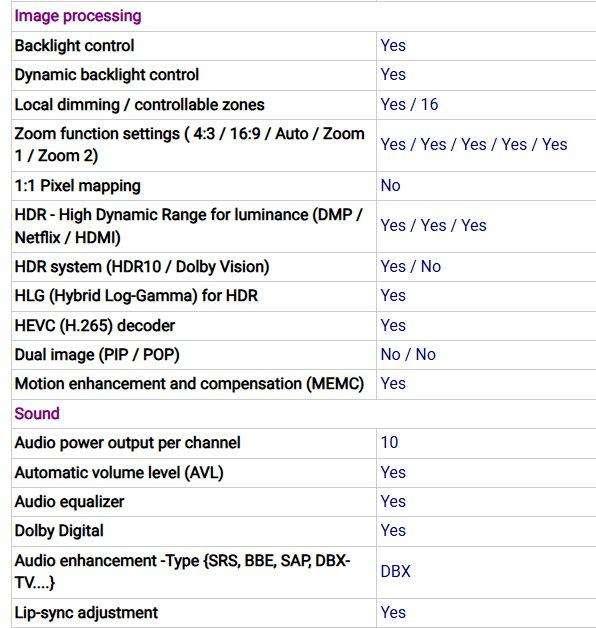Click the Audio enhancement 'DBX' value
The height and width of the screenshot is (628, 596).
pyautogui.click(x=395, y=572)
